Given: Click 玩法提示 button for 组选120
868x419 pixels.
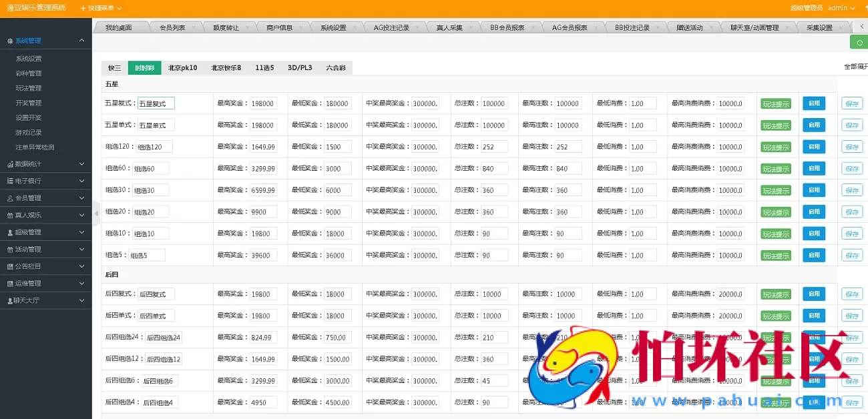Looking at the screenshot, I should (x=775, y=147).
